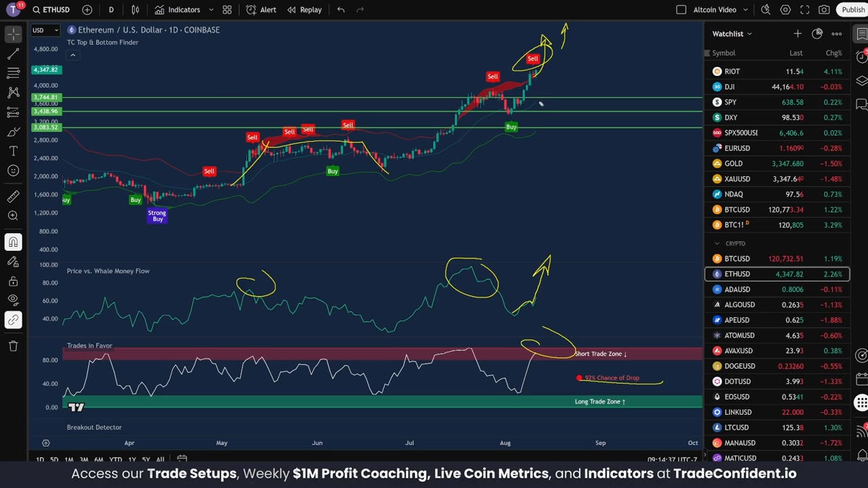Open the forecasting and measurement tools
868x488 pixels.
(x=13, y=113)
